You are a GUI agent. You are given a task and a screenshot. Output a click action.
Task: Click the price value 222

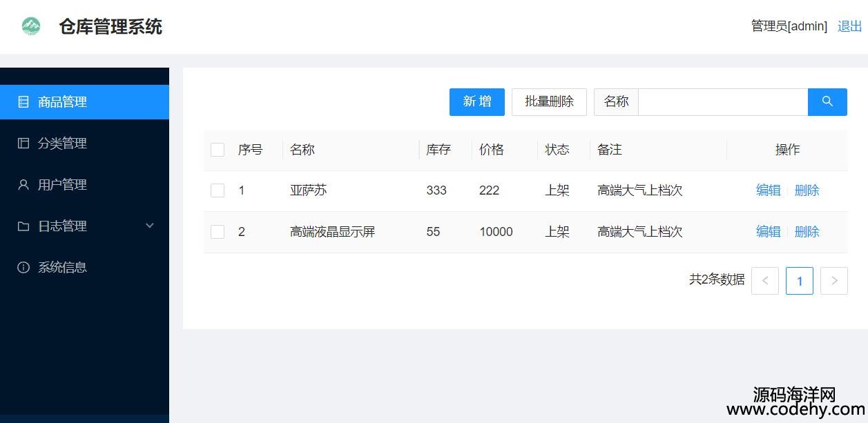point(489,190)
